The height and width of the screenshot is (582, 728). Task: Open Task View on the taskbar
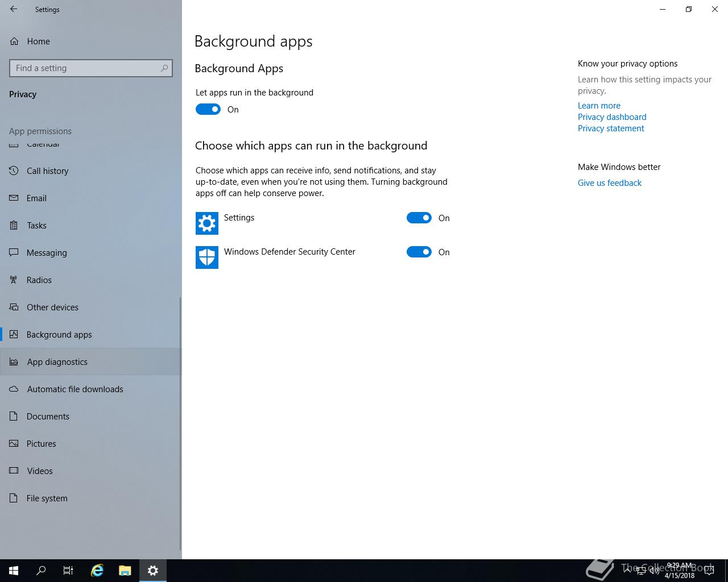coord(68,571)
